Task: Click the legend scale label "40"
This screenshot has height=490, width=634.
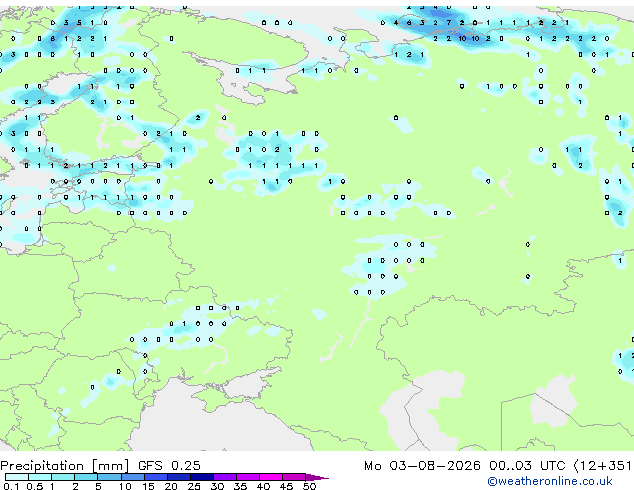Action: click(x=263, y=486)
